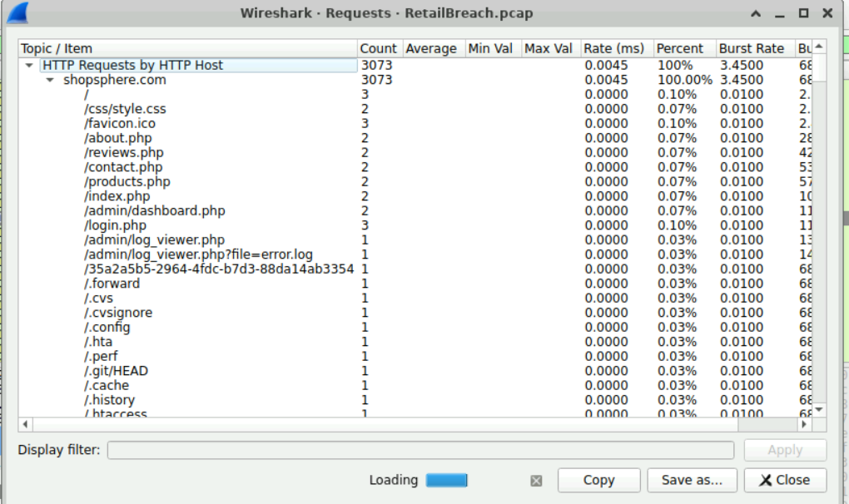The width and height of the screenshot is (849, 504).
Task: Sort by Count column header
Action: point(380,49)
